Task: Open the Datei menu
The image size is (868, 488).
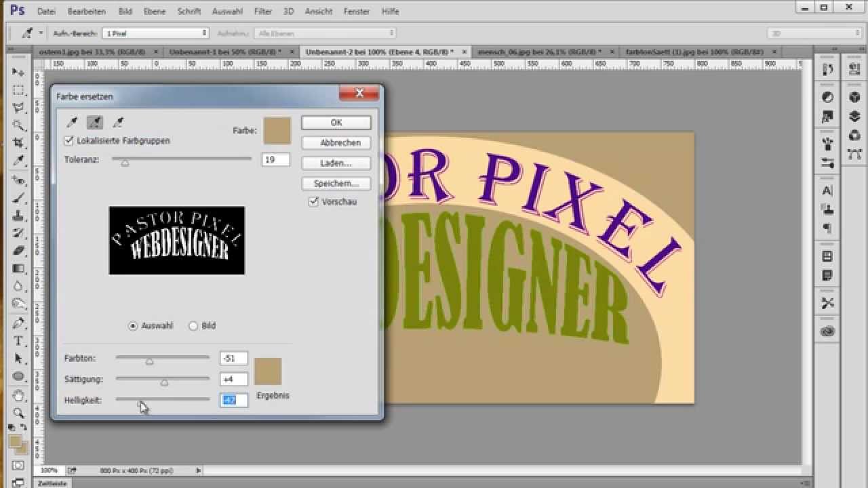Action: pyautogui.click(x=47, y=12)
